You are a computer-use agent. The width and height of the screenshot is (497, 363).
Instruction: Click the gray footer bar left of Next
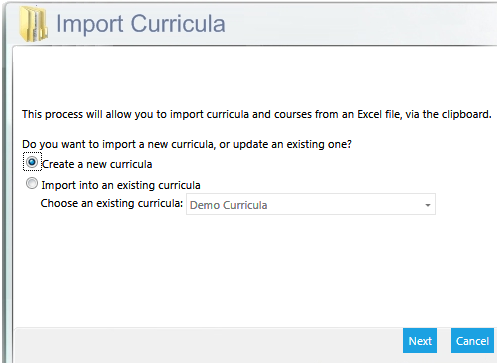[207, 343]
